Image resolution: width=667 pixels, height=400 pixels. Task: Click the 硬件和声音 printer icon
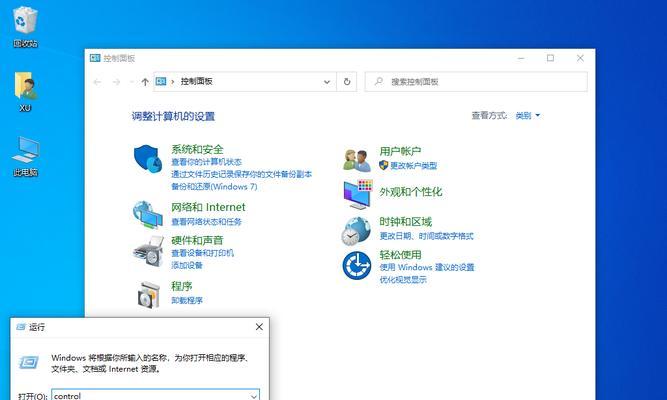(148, 251)
